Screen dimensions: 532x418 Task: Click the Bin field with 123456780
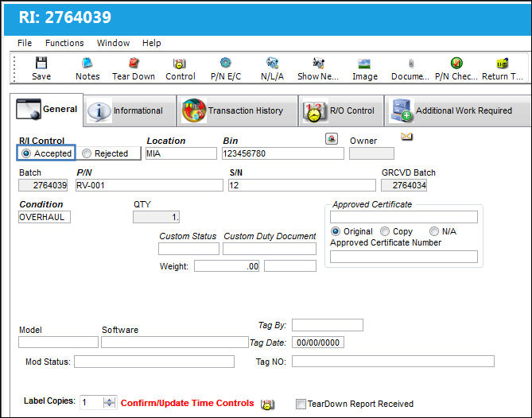282,153
